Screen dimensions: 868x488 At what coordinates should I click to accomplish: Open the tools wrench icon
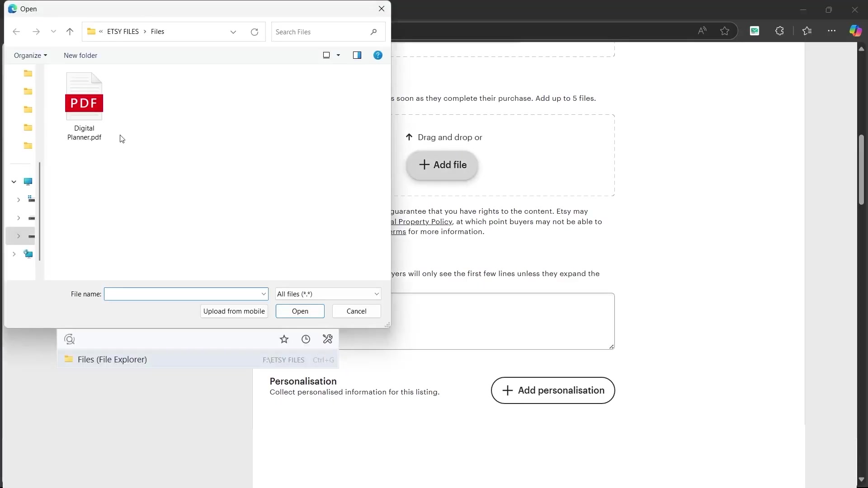coord(328,339)
